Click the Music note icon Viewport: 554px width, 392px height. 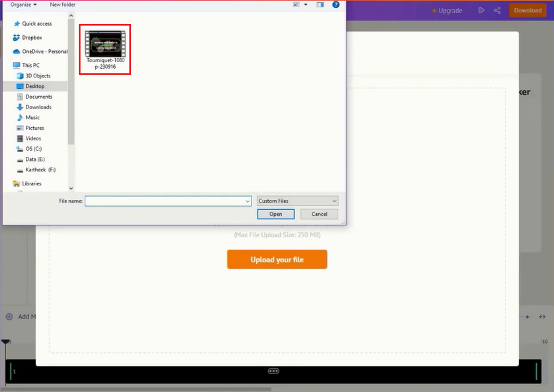[x=20, y=118]
